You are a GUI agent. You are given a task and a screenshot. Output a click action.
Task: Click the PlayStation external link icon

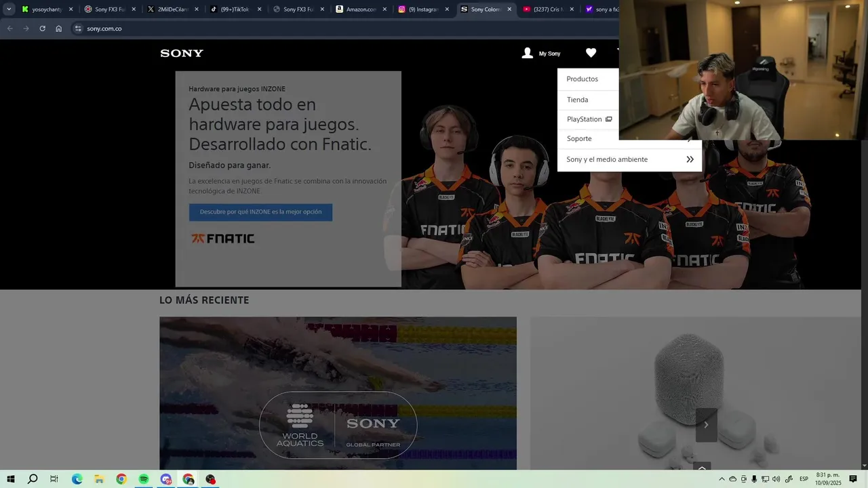608,119
